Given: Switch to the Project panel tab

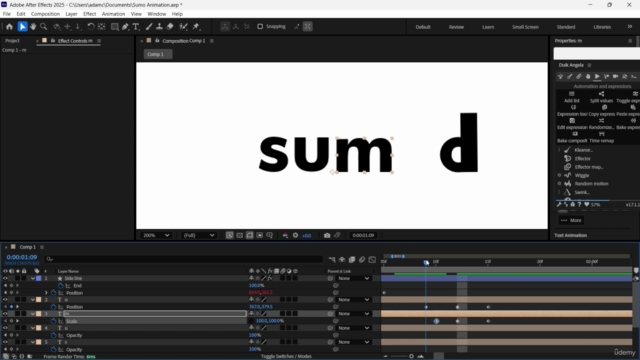Looking at the screenshot, I should [12, 41].
